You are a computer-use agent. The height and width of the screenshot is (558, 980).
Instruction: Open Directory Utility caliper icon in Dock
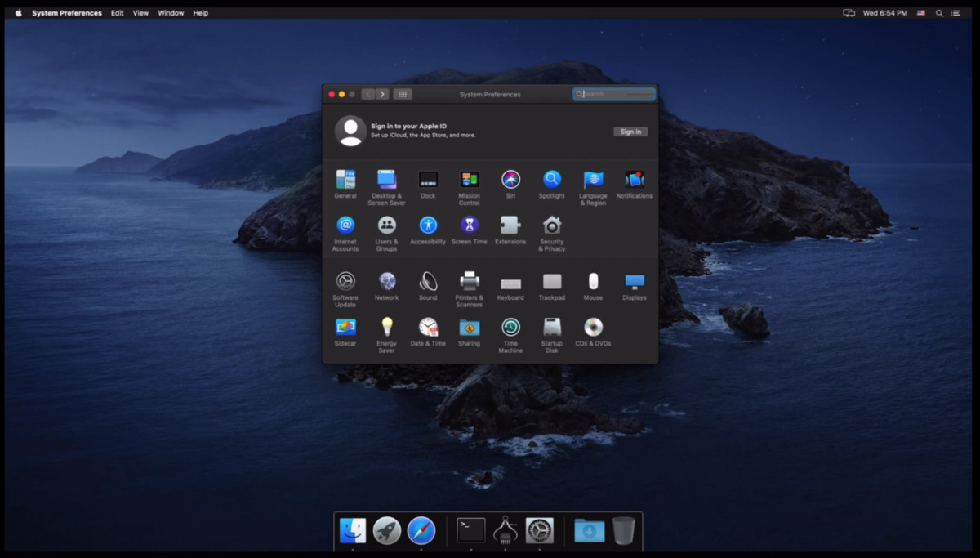tap(506, 530)
